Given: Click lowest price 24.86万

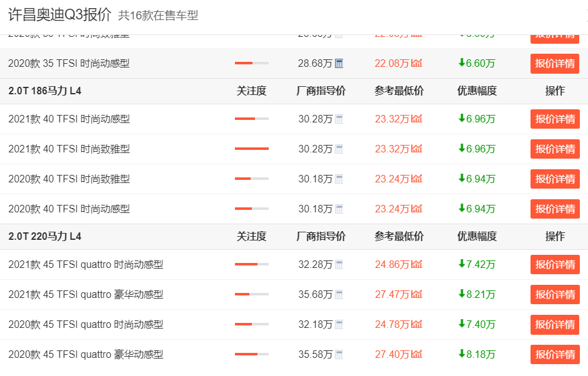Looking at the screenshot, I should point(392,265).
